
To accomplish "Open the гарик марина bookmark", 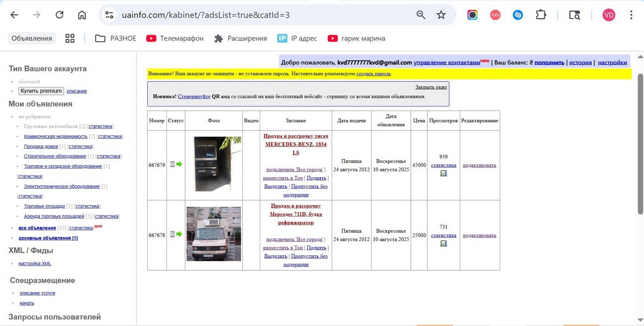I will pos(356,39).
